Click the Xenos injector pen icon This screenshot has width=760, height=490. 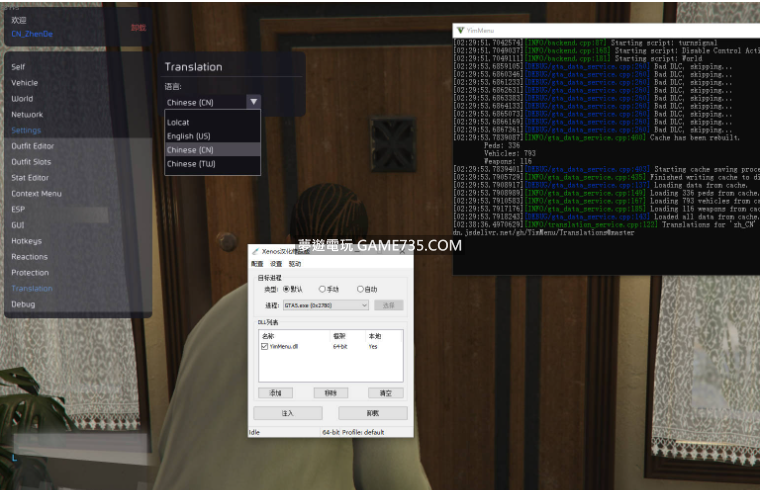tap(255, 251)
